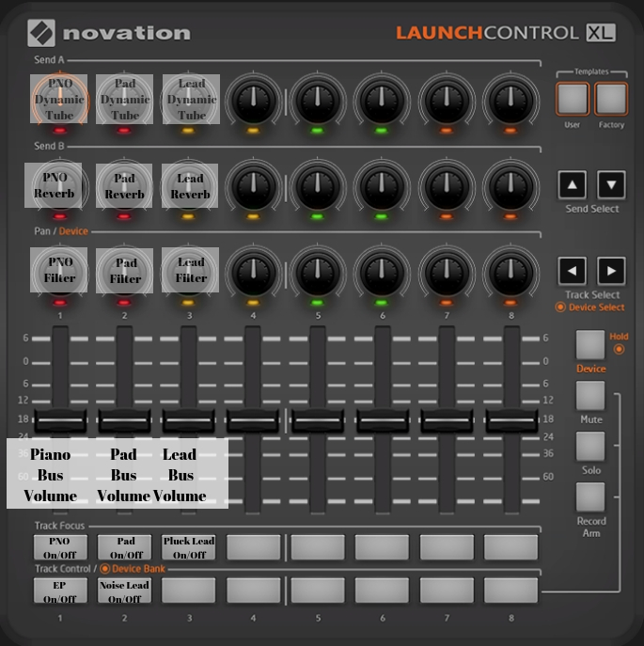The height and width of the screenshot is (646, 644).
Task: Click Track Select right arrow
Action: [611, 271]
